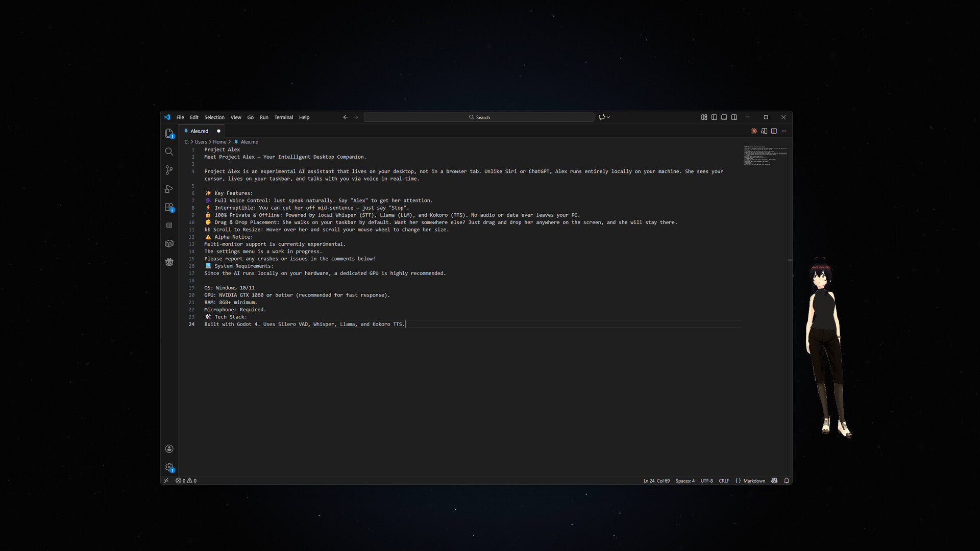Open the Manage settings gear with badge

[x=169, y=467]
